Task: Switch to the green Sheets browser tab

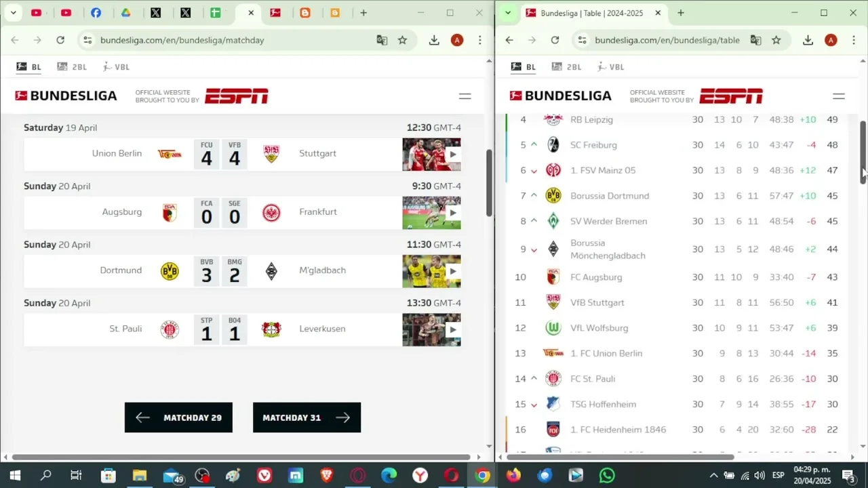Action: pyautogui.click(x=215, y=13)
